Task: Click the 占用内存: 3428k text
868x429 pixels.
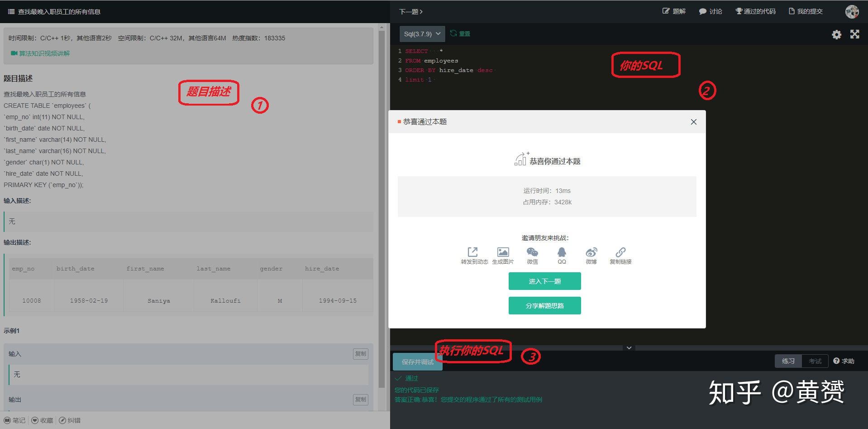Action: [x=547, y=202]
